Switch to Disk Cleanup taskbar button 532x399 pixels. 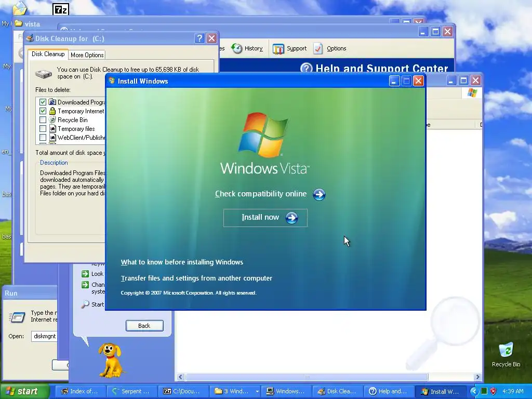coord(338,391)
